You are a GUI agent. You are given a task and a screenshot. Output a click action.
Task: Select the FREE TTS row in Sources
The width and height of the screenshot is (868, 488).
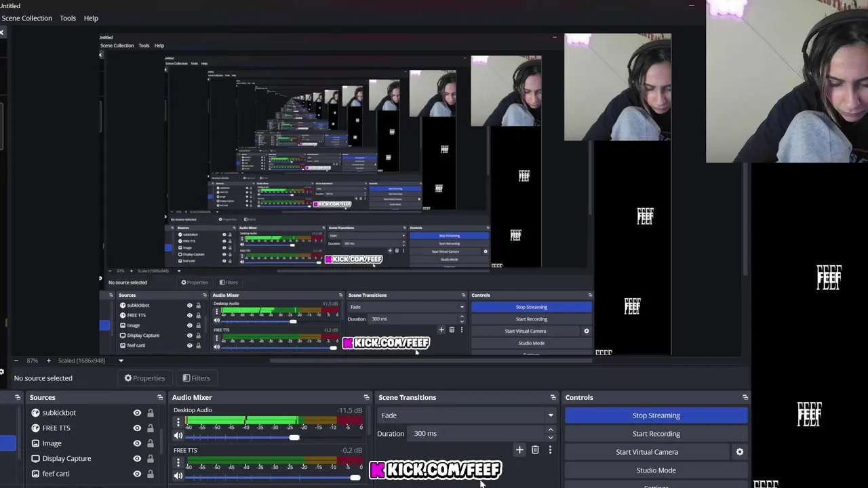92,428
